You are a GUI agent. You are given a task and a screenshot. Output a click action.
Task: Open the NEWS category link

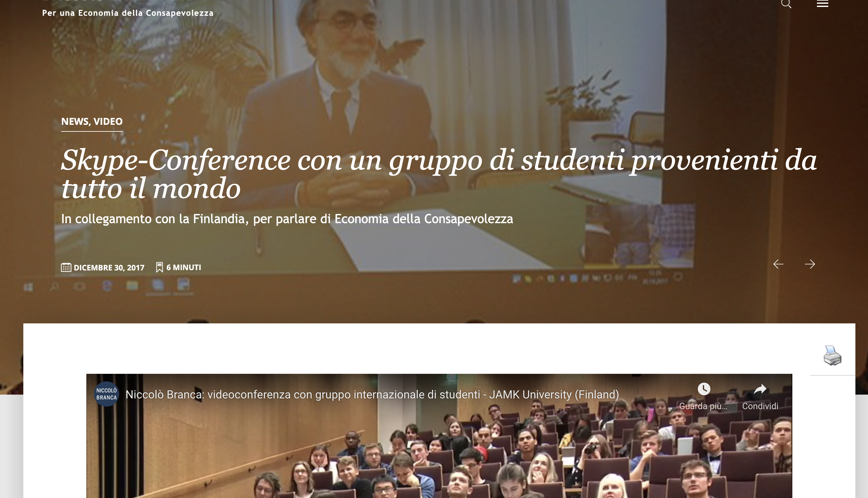[75, 121]
